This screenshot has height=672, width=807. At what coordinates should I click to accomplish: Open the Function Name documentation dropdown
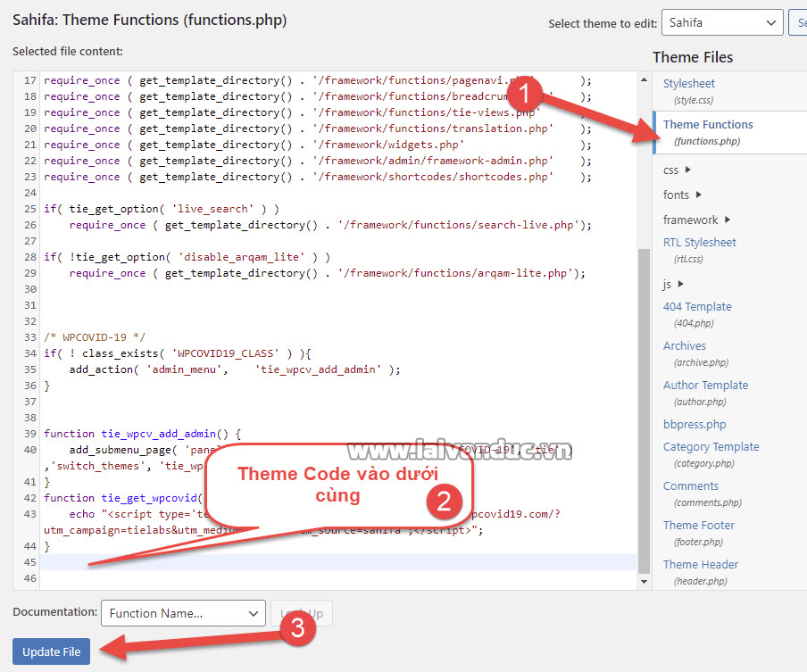[182, 613]
